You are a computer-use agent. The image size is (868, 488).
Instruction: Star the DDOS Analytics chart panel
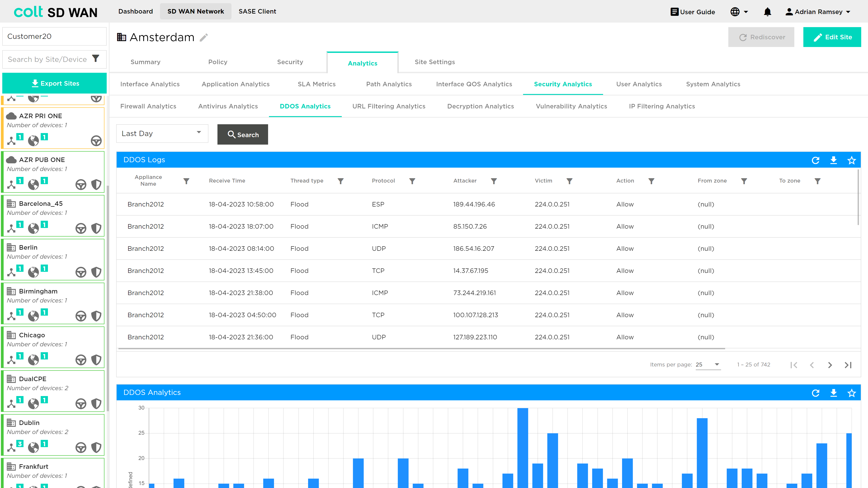[851, 393]
